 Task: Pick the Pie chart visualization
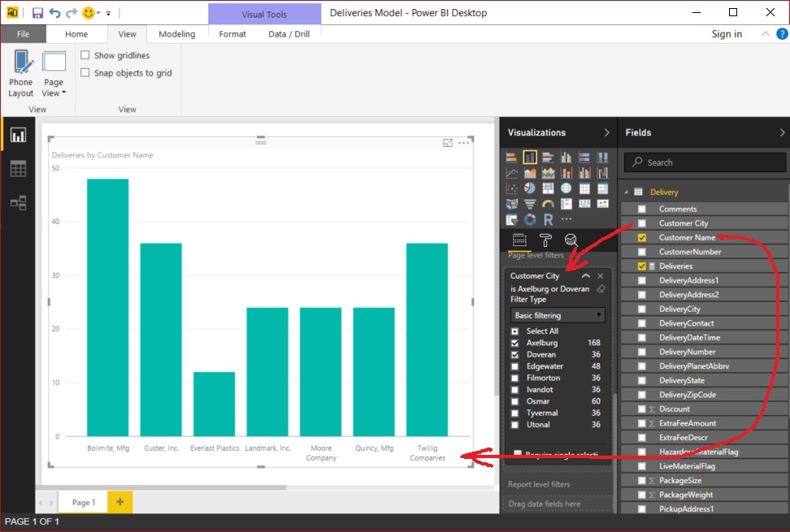[530, 188]
